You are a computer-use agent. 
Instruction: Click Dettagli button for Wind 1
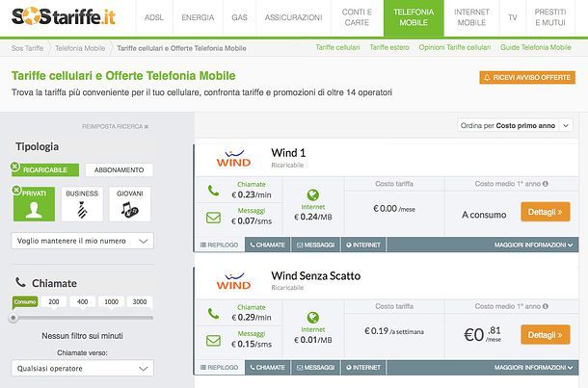[x=546, y=212]
